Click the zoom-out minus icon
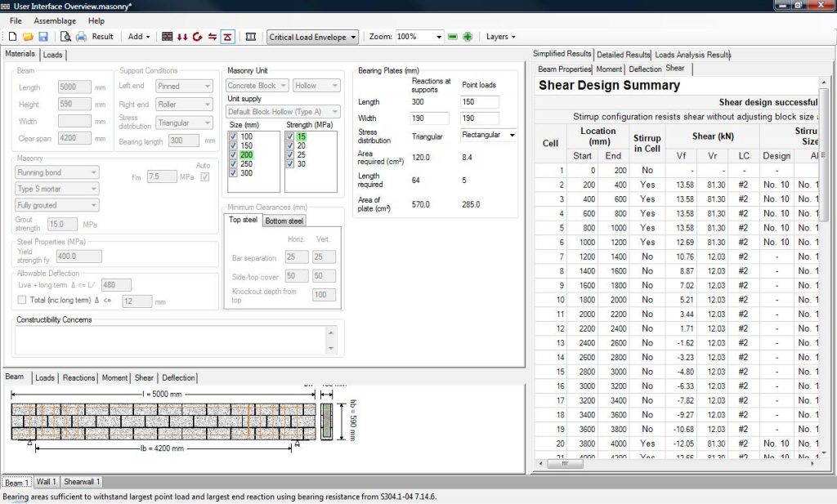 (x=453, y=37)
